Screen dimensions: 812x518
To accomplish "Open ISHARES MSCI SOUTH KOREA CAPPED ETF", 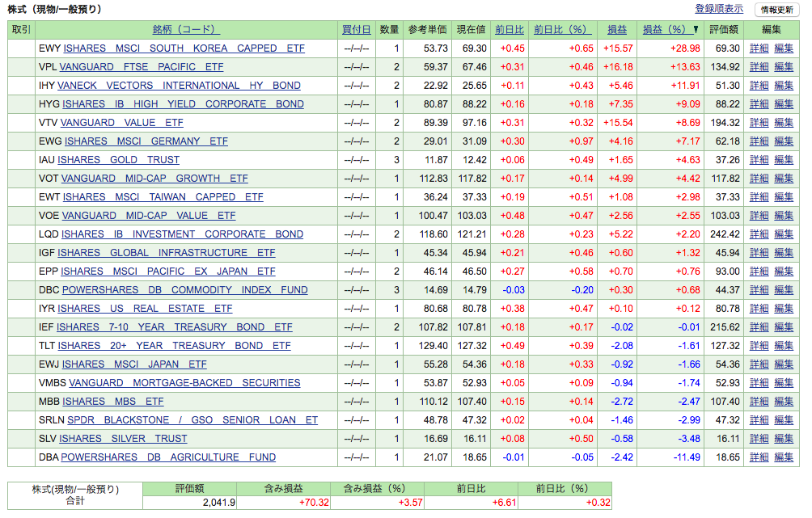I will 184,48.
